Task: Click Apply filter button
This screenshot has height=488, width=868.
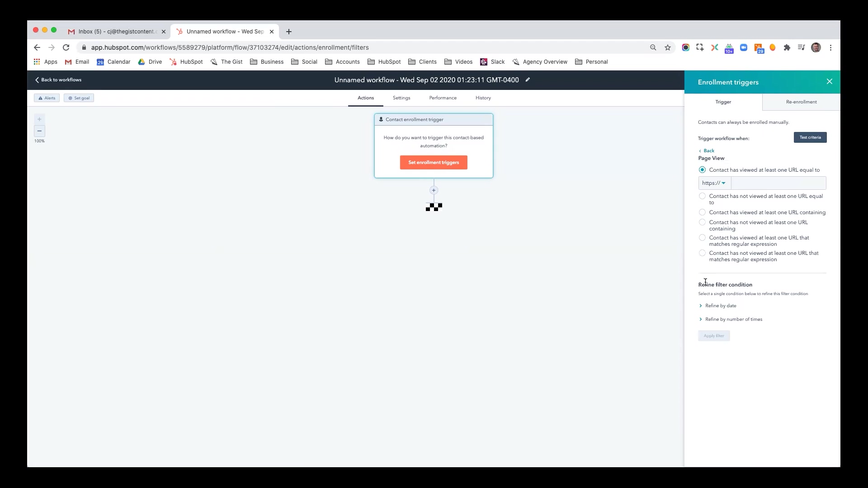Action: (x=713, y=335)
